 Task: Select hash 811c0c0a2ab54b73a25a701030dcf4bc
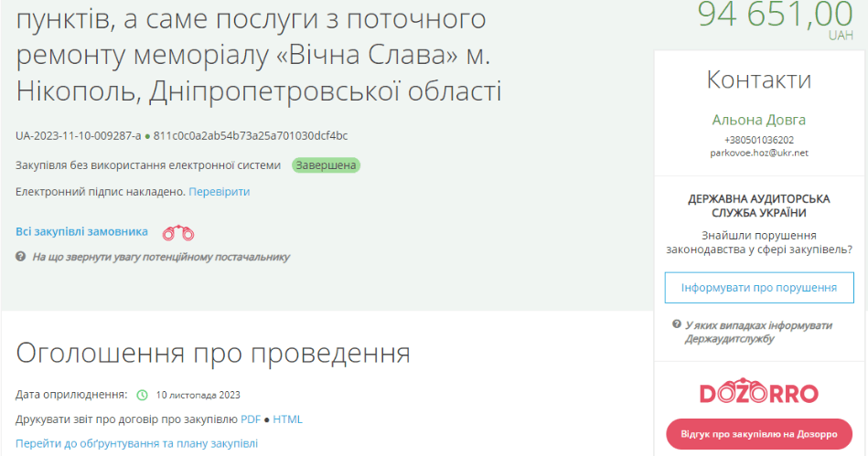251,136
